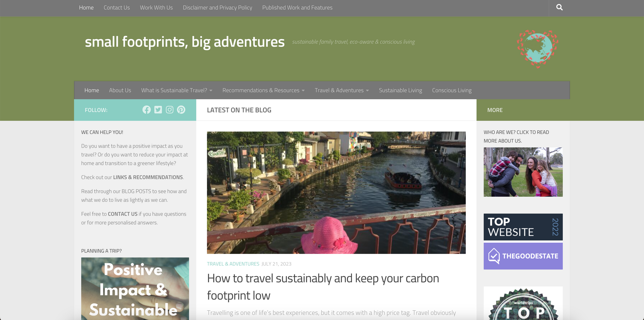Open the Twitter follow icon

point(158,110)
